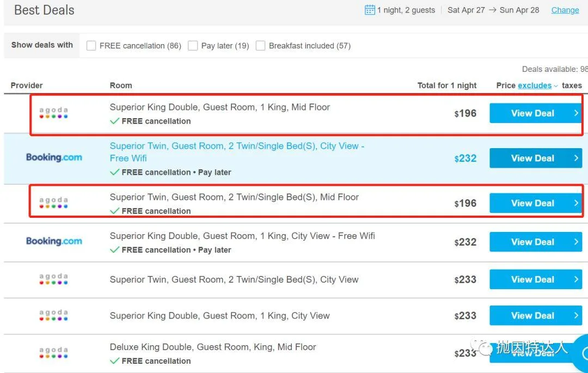The width and height of the screenshot is (588, 373).
Task: Check the Breakfast included filter
Action: point(261,46)
